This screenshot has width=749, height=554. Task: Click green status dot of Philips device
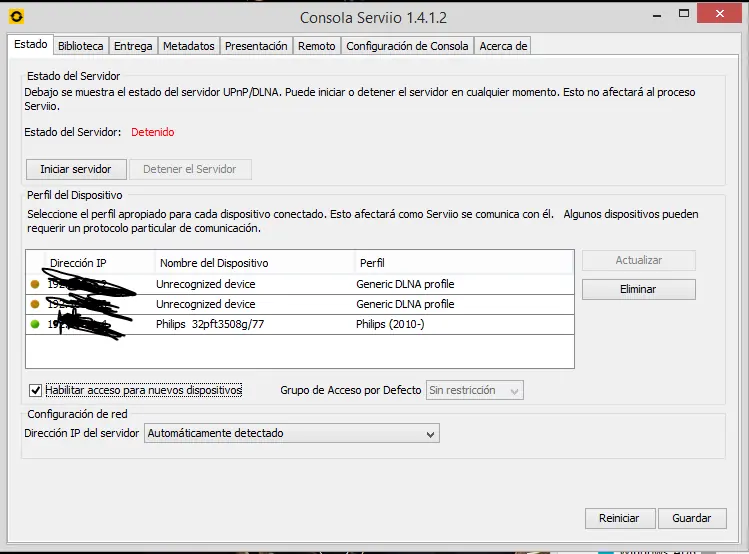click(35, 324)
